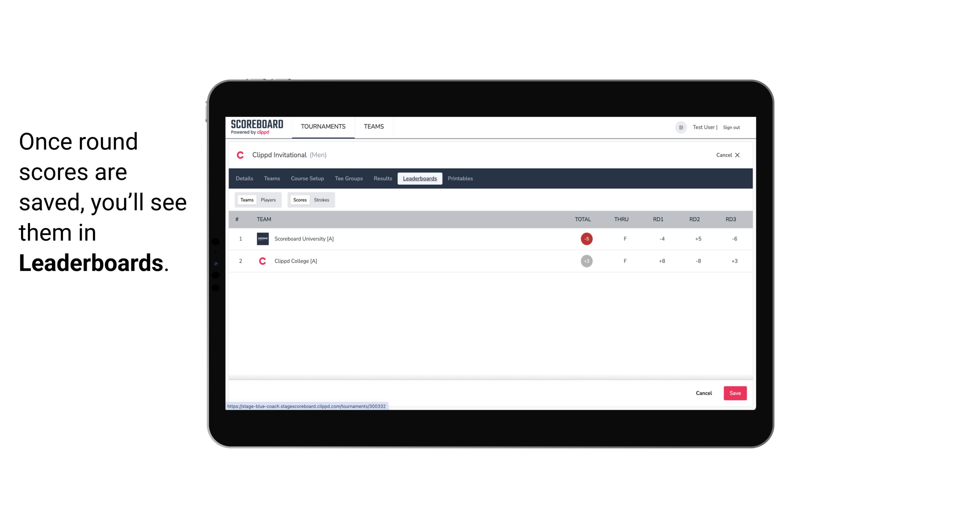This screenshot has width=980, height=527.
Task: Select the Details tab
Action: [244, 179]
